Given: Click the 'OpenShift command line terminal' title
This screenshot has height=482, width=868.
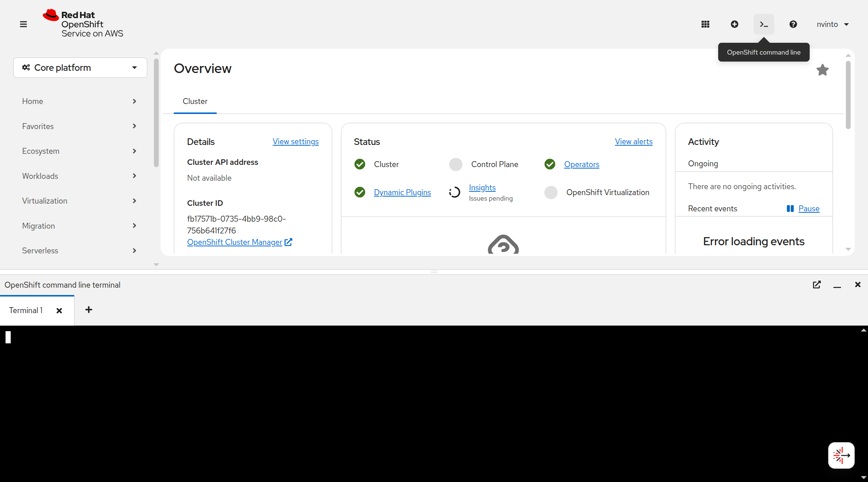Looking at the screenshot, I should point(62,285).
